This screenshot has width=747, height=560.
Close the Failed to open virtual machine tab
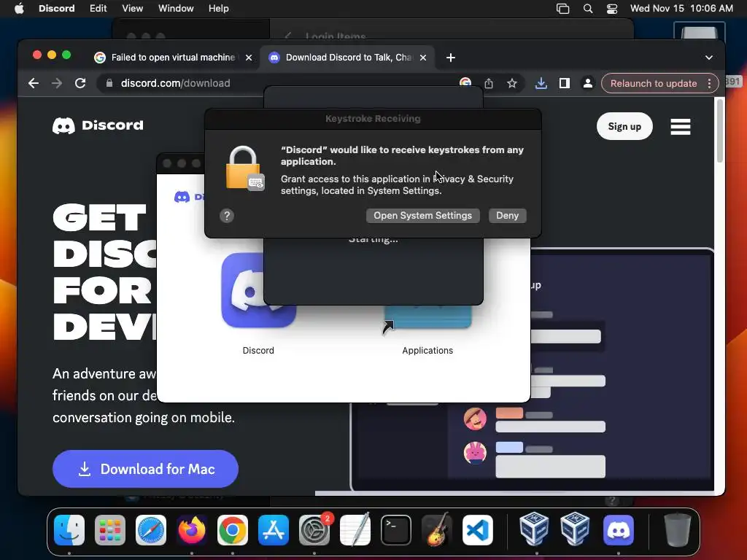click(249, 58)
